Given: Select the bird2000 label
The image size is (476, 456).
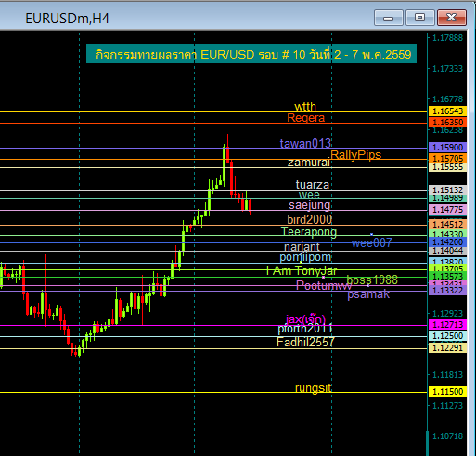Looking at the screenshot, I should point(310,219).
